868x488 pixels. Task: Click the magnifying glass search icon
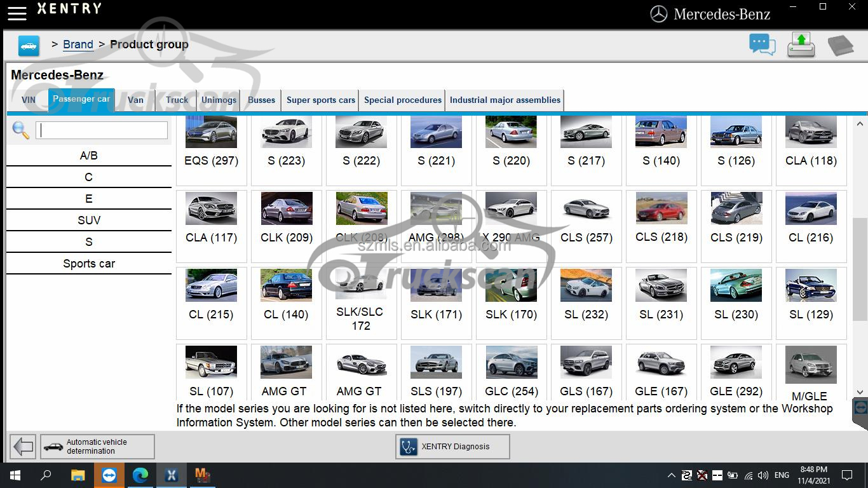21,130
